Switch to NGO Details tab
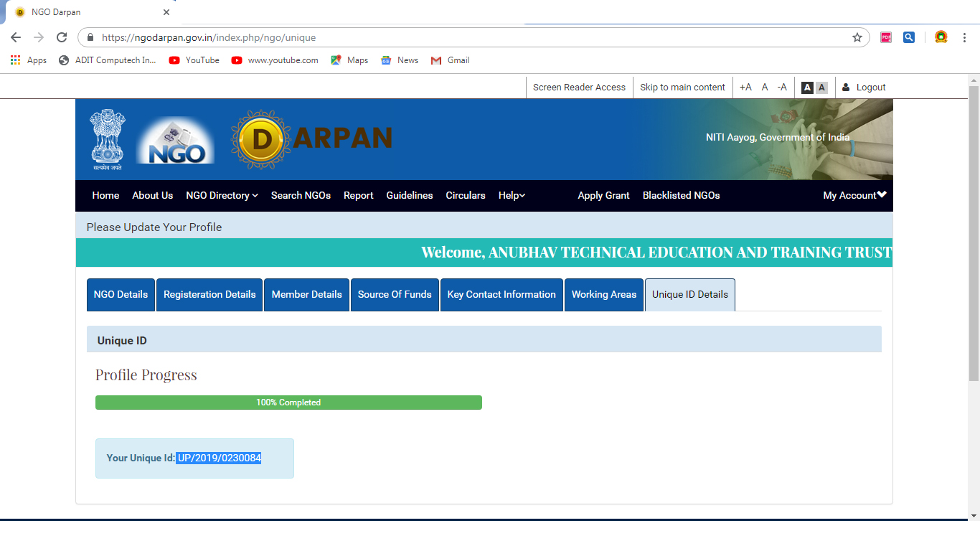 121,295
